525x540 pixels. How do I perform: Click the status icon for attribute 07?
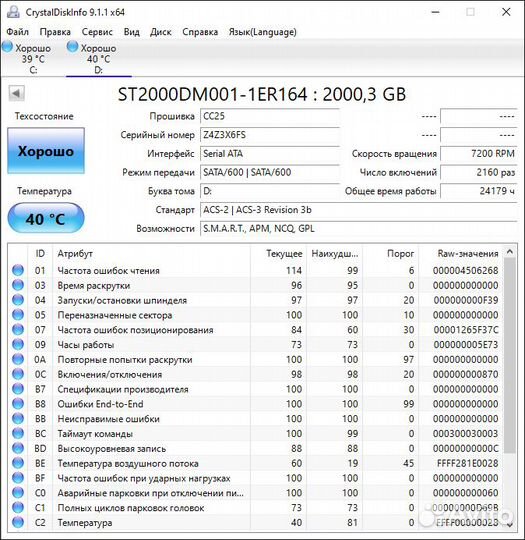tap(18, 329)
